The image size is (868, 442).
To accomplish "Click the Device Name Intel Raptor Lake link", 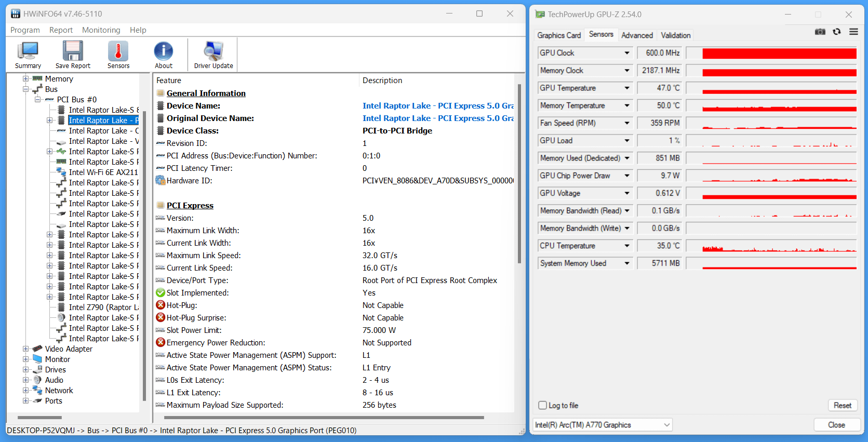I will (438, 105).
